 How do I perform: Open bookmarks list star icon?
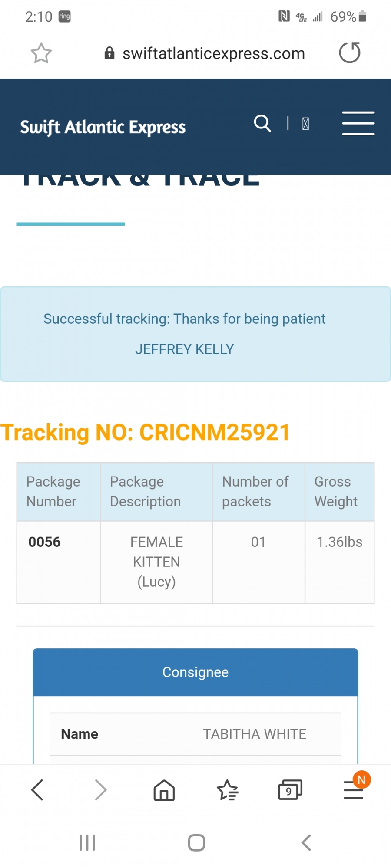(227, 790)
